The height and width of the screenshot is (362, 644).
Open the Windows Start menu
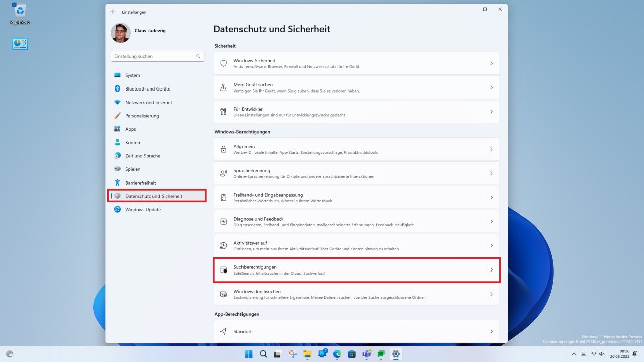[x=249, y=354]
